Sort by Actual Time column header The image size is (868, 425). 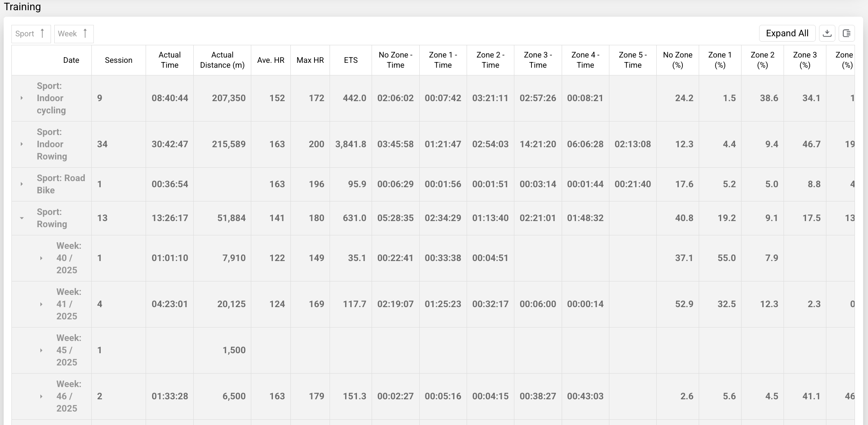[170, 60]
